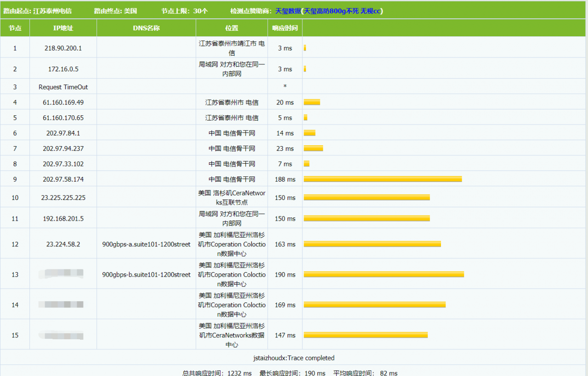The width and height of the screenshot is (588, 376).
Task: Select IP address 218.90.200.1 in node 1
Action: tap(62, 47)
